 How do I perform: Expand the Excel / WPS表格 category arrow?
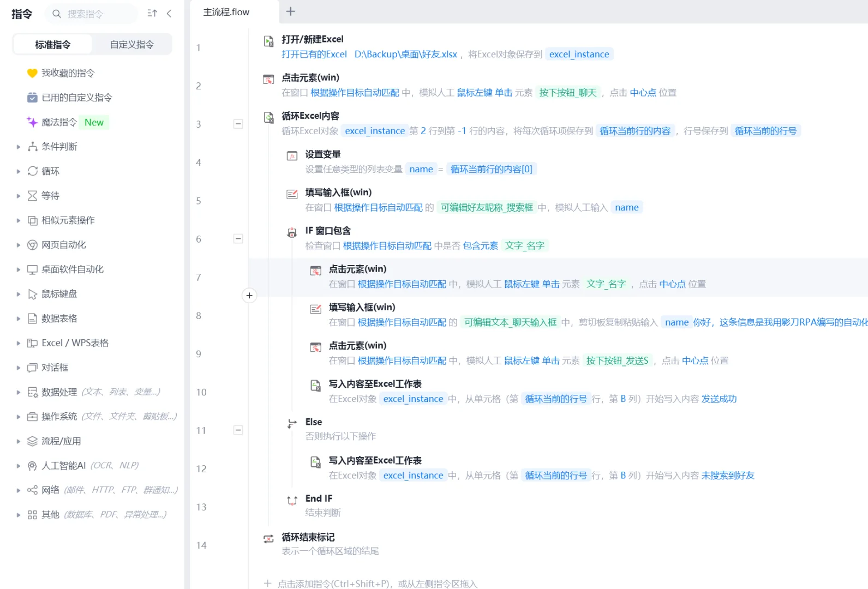point(18,343)
